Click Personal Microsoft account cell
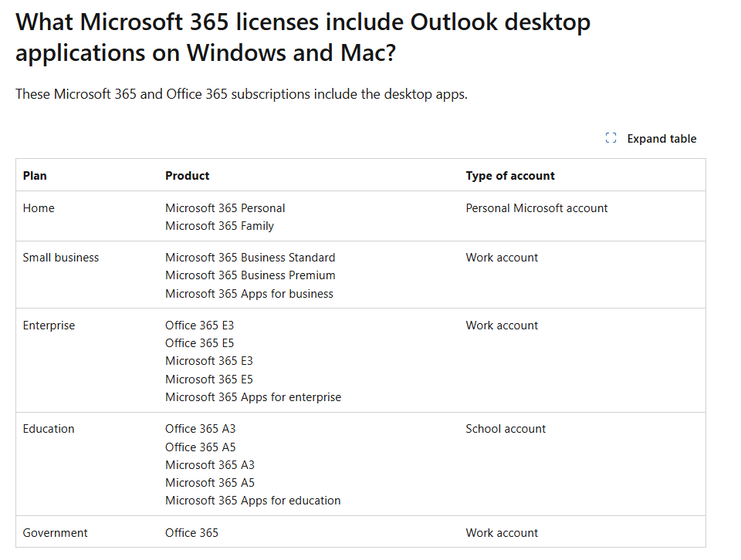The width and height of the screenshot is (741, 560). coord(536,208)
